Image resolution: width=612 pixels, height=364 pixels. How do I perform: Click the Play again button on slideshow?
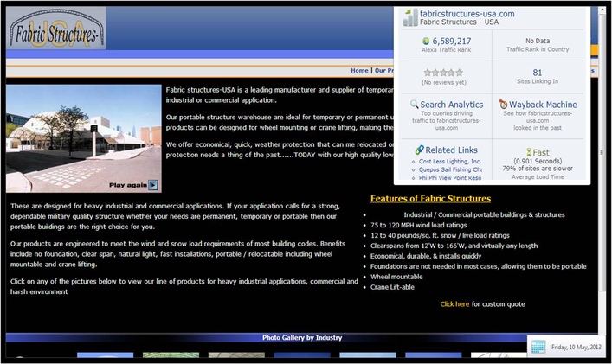133,185
